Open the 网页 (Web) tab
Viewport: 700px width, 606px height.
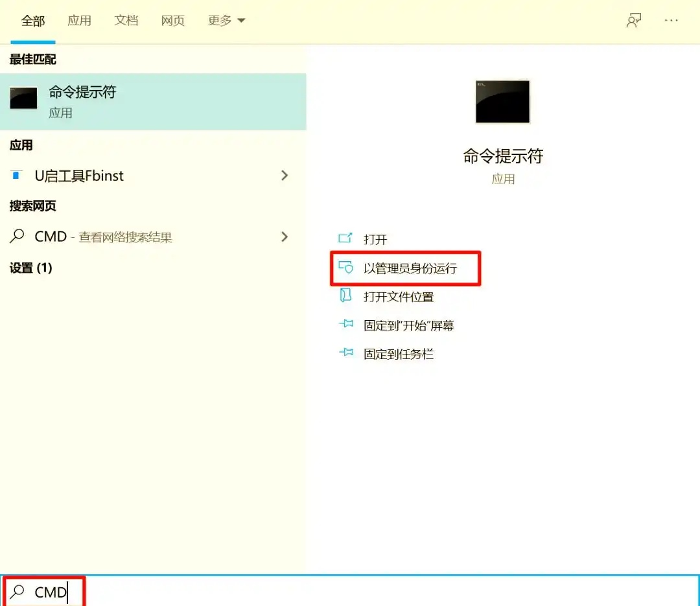(x=172, y=20)
